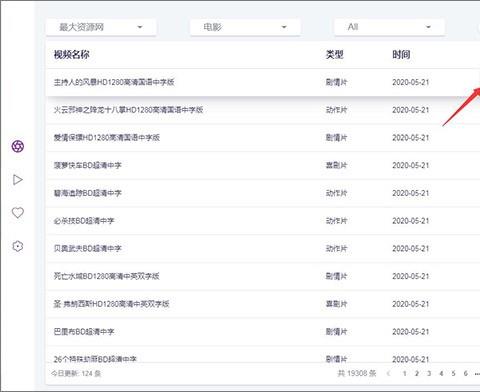The image size is (480, 392).
Task: Open the player view triangle icon in sidebar
Action: tap(18, 180)
